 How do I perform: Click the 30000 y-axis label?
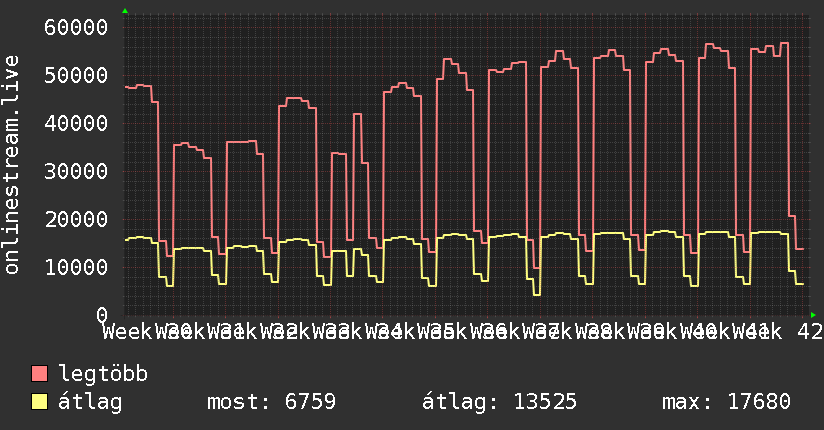coord(76,171)
